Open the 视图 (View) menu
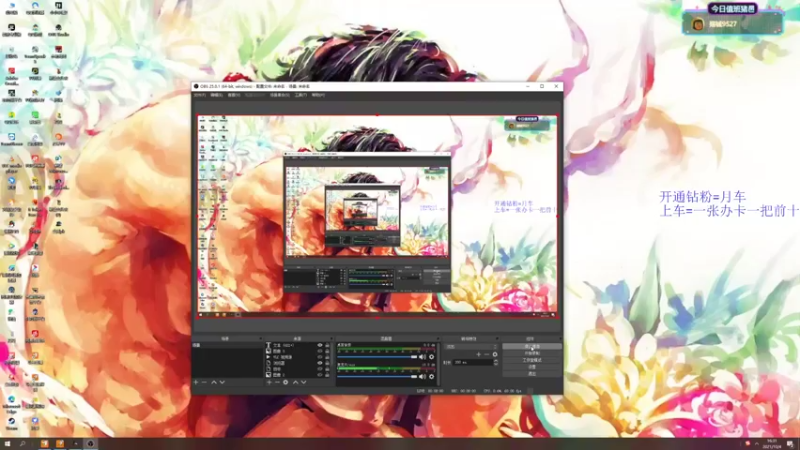Viewport: 800px width, 450px height. pos(234,95)
